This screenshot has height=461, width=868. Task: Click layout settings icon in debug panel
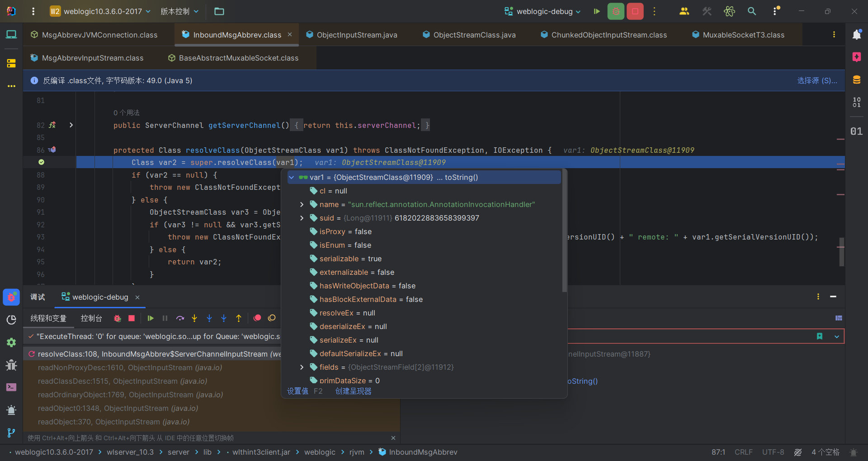[x=839, y=318]
